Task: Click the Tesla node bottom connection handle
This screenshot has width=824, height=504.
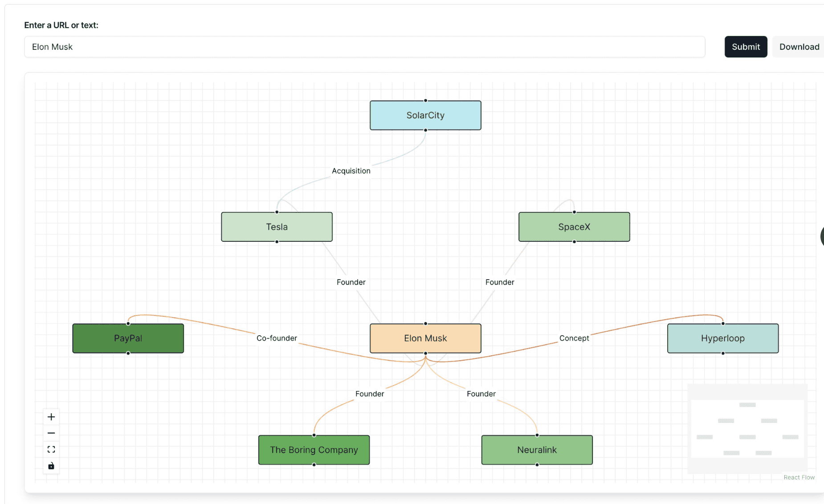Action: [x=277, y=242]
